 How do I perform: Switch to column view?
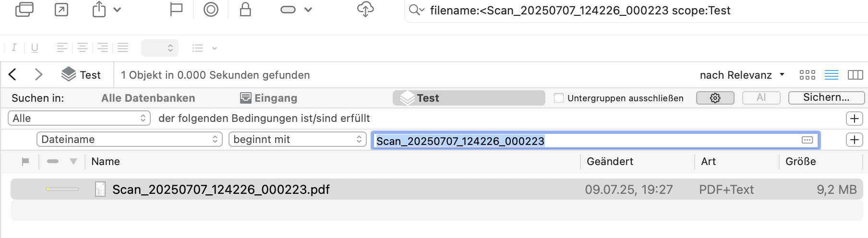pos(855,75)
